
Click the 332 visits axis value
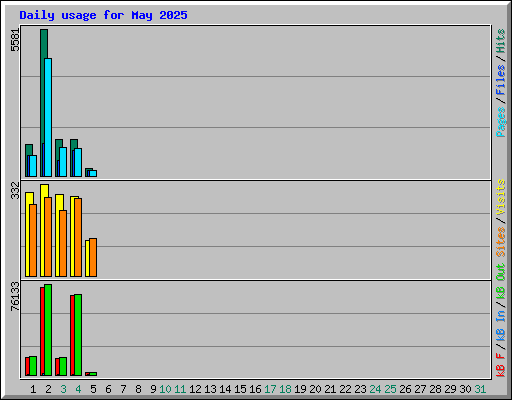coord(15,190)
